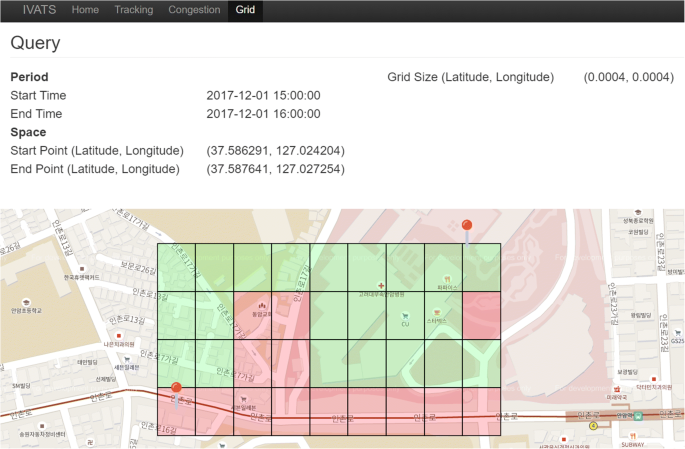Switch to the Tracking tab
This screenshot has width=685, height=449.
tap(133, 10)
